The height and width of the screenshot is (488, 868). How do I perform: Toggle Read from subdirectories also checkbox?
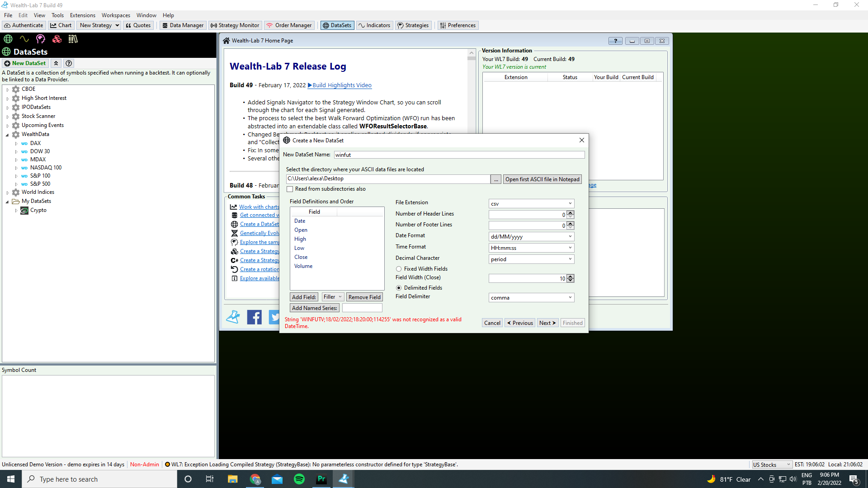pos(290,189)
